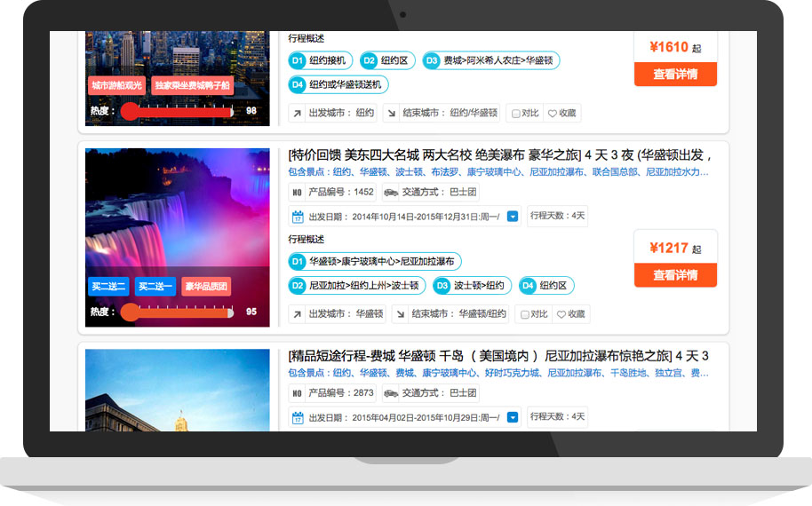Image resolution: width=812 pixels, height=506 pixels.
Task: Click D1 badge for 华盛顿>康宁玻璃中心>尼亚加拉瀑布
Action: 298,261
